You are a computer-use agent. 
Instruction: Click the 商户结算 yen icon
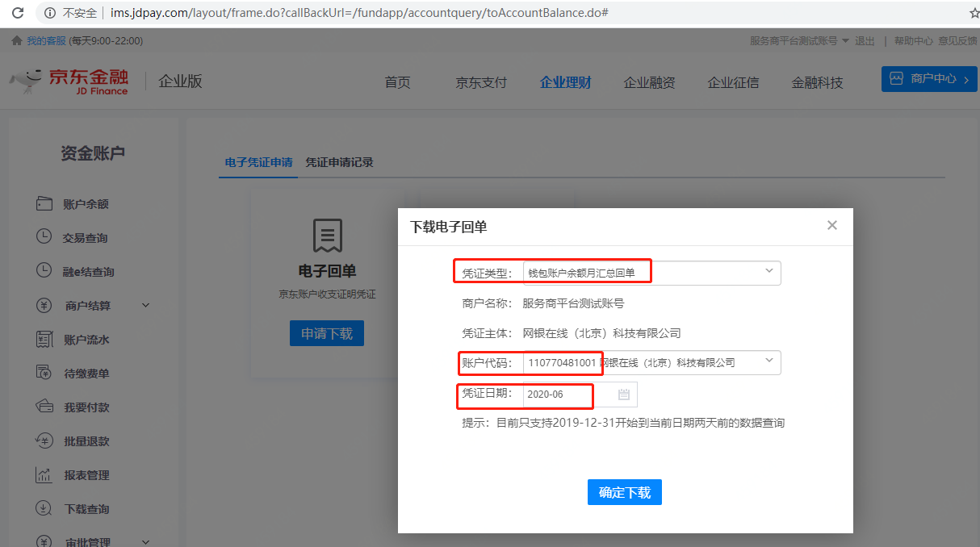click(x=44, y=305)
